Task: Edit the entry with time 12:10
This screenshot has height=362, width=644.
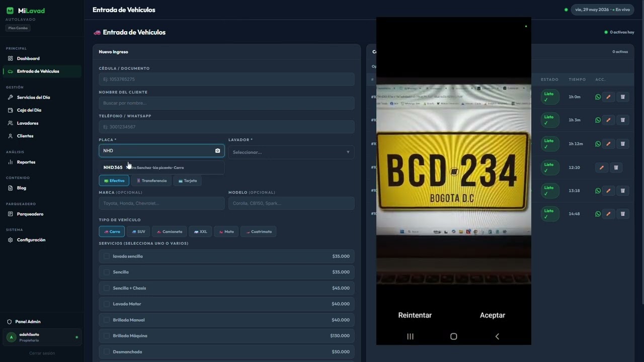Action: point(601,167)
